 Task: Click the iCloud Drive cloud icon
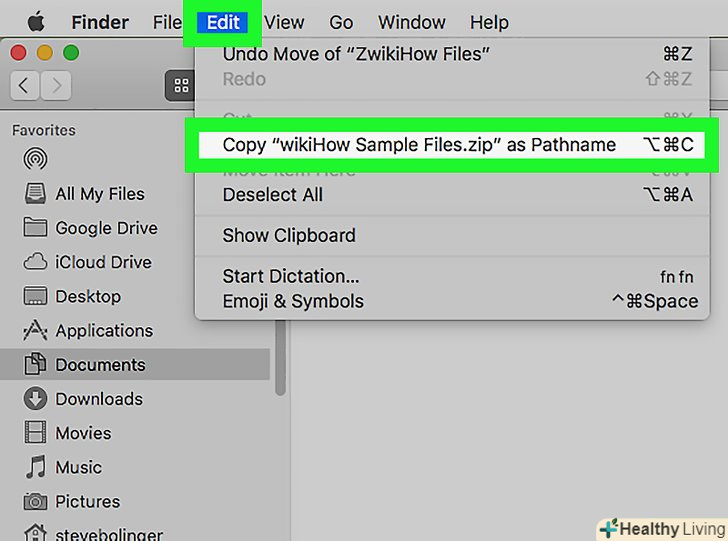35,262
